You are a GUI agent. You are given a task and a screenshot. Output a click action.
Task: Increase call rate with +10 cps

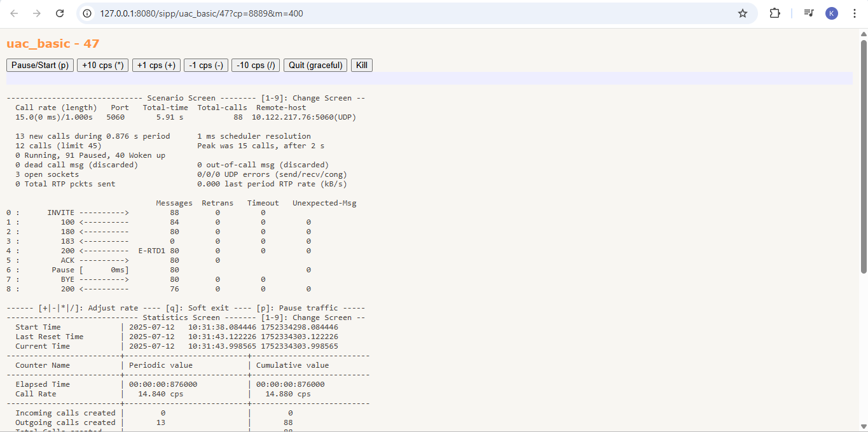[102, 65]
